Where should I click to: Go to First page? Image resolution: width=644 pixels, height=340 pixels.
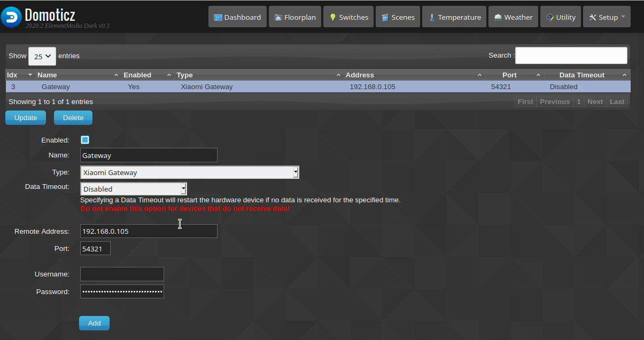[x=525, y=101]
